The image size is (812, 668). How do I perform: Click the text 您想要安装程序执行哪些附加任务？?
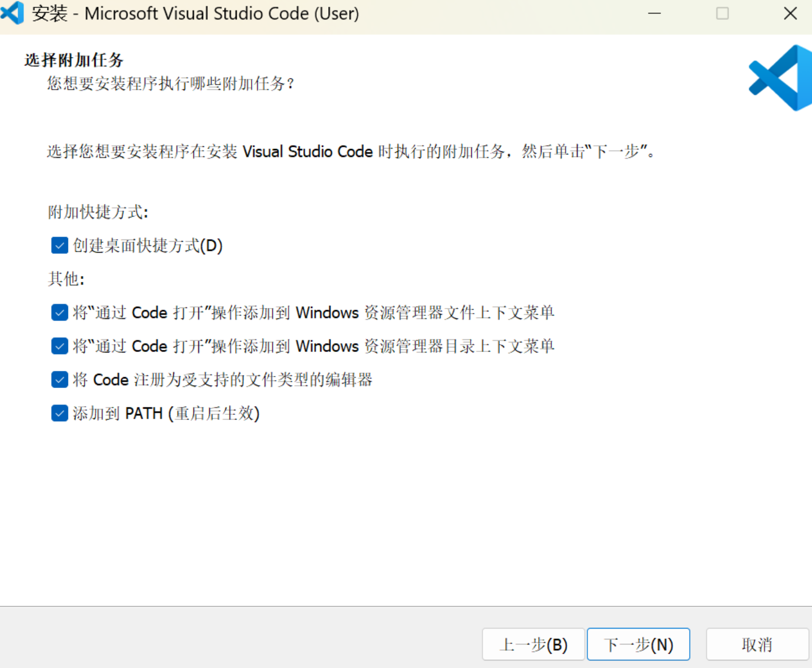click(170, 84)
